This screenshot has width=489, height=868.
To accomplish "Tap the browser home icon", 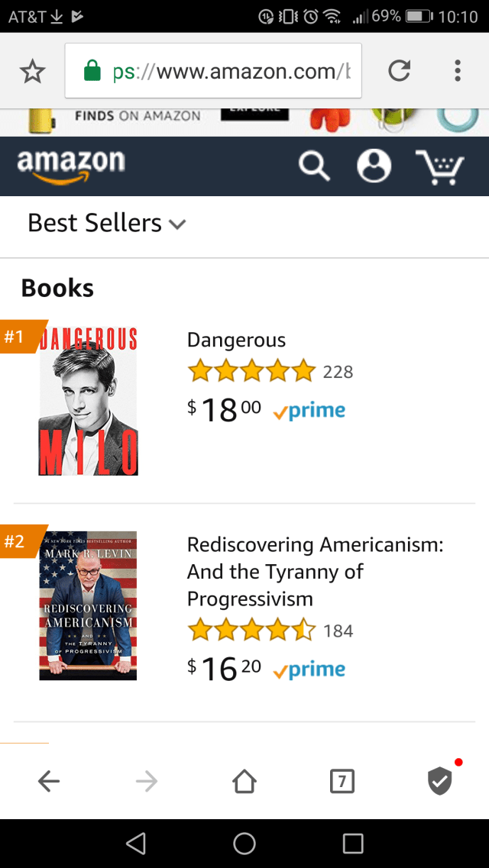I will (x=244, y=780).
